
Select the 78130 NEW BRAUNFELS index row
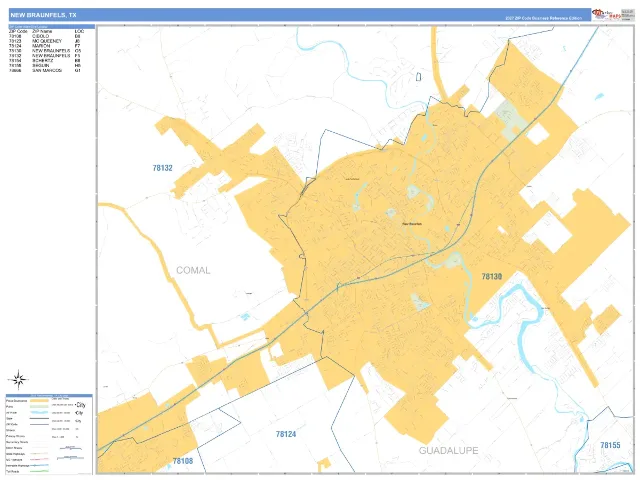45,51
